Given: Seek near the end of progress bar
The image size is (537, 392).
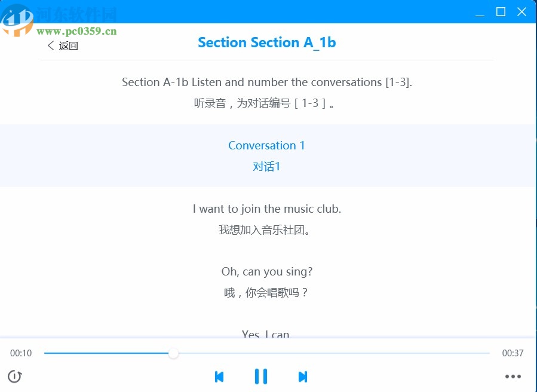Looking at the screenshot, I should pyautogui.click(x=478, y=353).
